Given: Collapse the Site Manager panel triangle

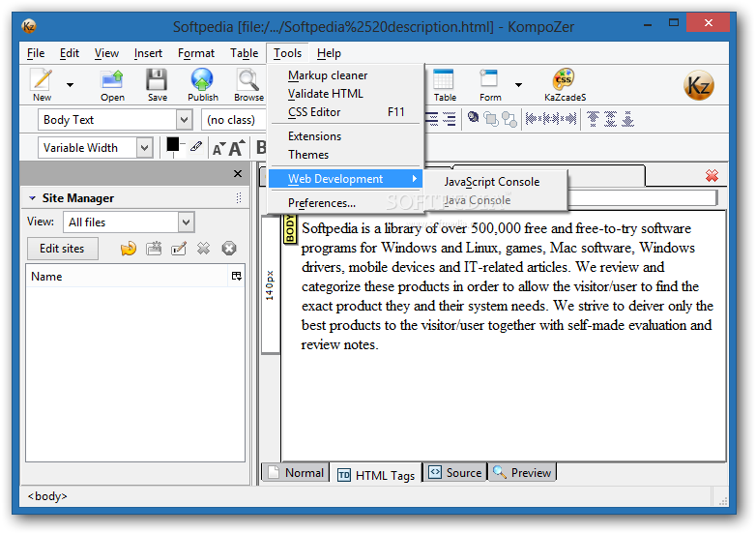Looking at the screenshot, I should (x=32, y=198).
